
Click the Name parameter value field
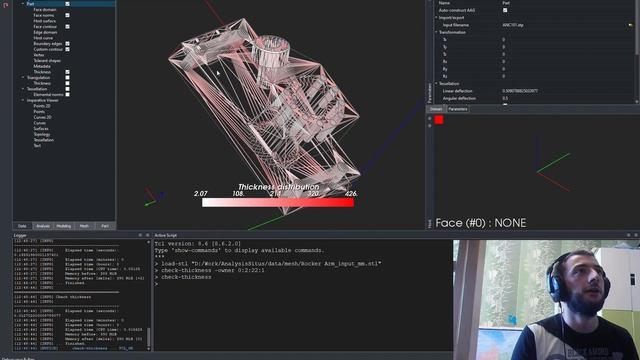tap(567, 3)
